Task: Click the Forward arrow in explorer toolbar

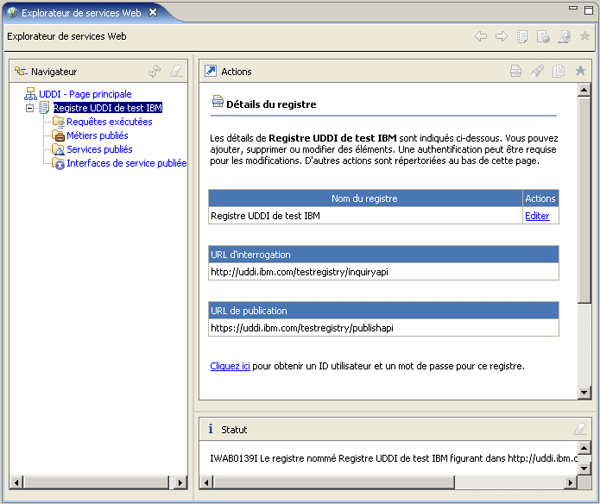Action: [x=501, y=37]
